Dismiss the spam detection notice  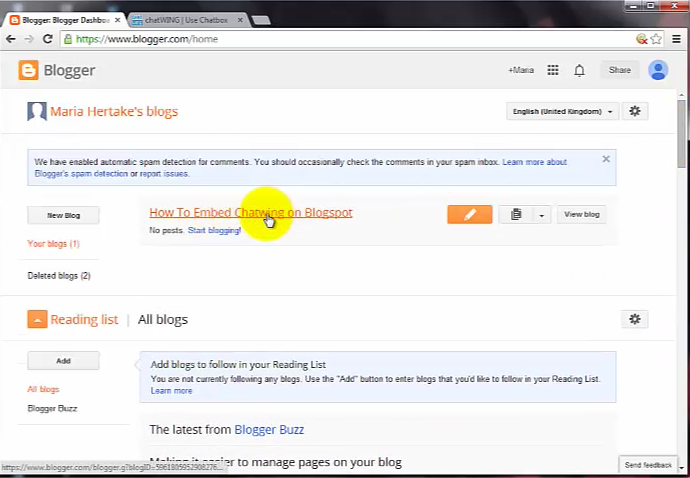pos(606,159)
